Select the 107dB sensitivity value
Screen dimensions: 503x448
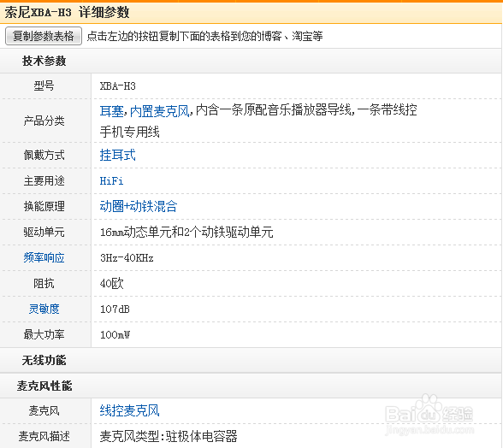(x=115, y=309)
